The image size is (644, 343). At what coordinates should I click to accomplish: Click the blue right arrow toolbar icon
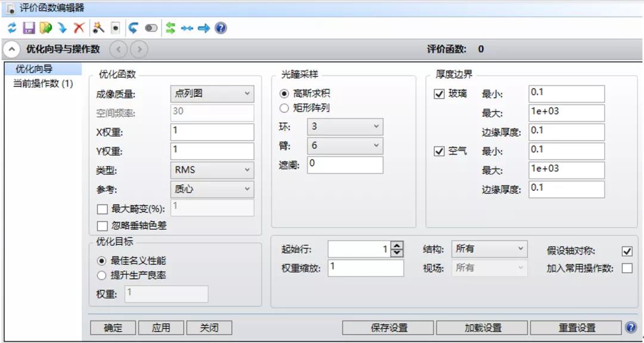point(204,29)
